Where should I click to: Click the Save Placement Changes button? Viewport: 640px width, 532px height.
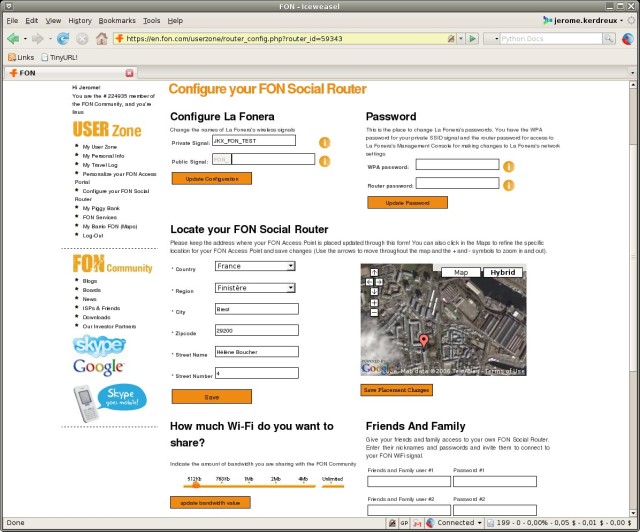tap(397, 390)
